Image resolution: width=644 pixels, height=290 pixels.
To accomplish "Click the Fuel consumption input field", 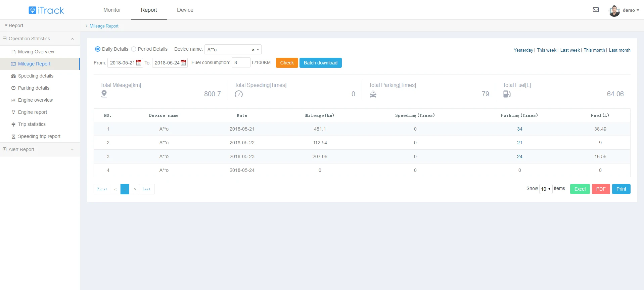I will pyautogui.click(x=241, y=62).
